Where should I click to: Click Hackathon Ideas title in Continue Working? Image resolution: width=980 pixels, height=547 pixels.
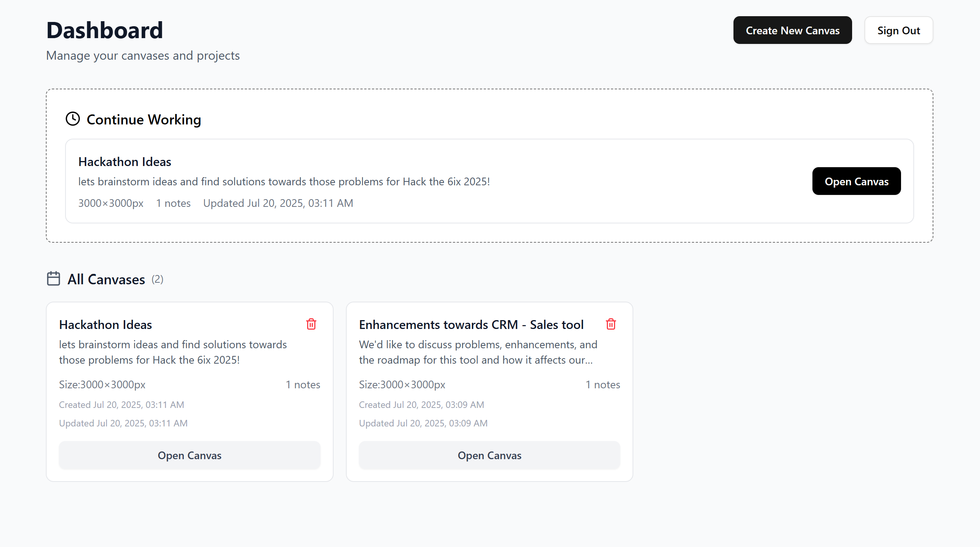pos(125,162)
